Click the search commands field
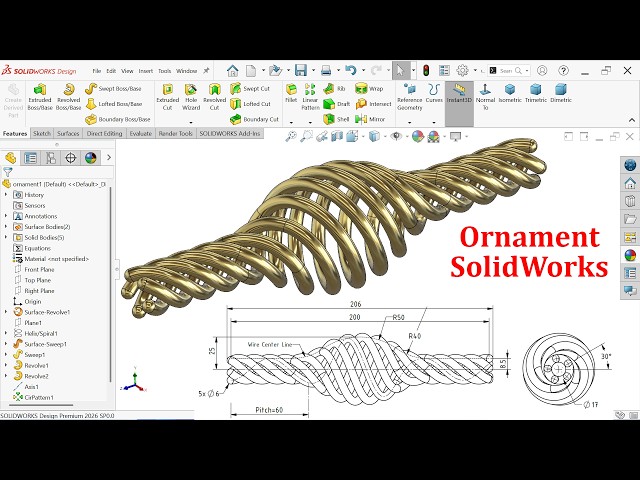 click(509, 71)
